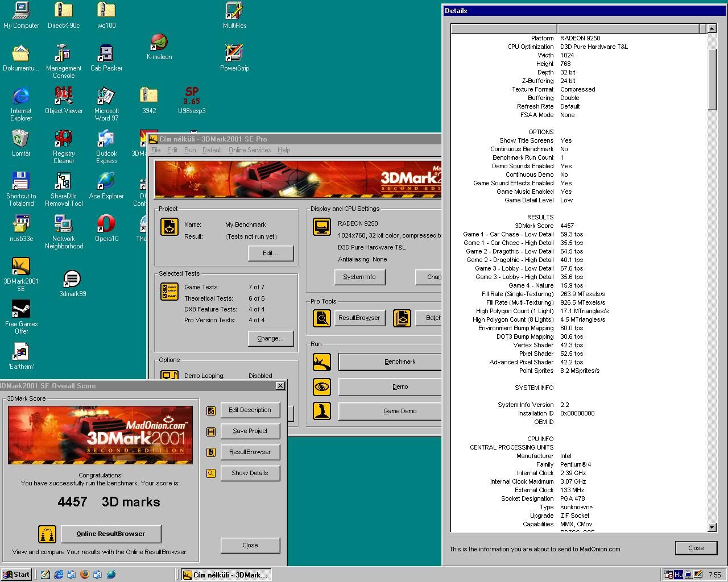
Task: Click the ResultBrowser magnifier icon in Pro Tools
Action: 322,318
